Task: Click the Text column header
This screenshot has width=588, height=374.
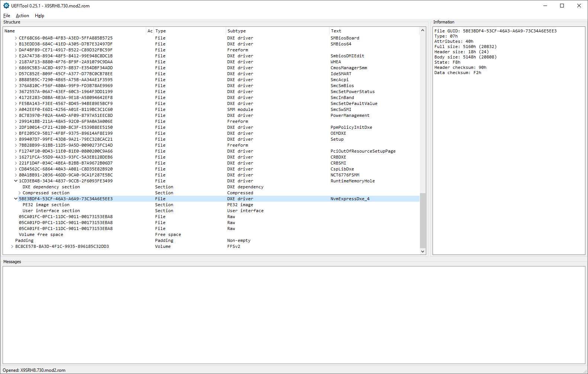Action: (374, 31)
